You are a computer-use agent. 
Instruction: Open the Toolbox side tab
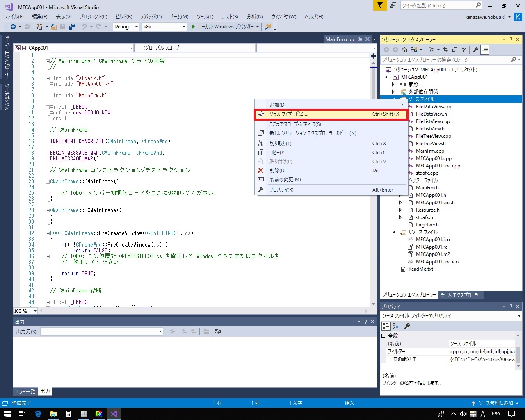point(7,97)
